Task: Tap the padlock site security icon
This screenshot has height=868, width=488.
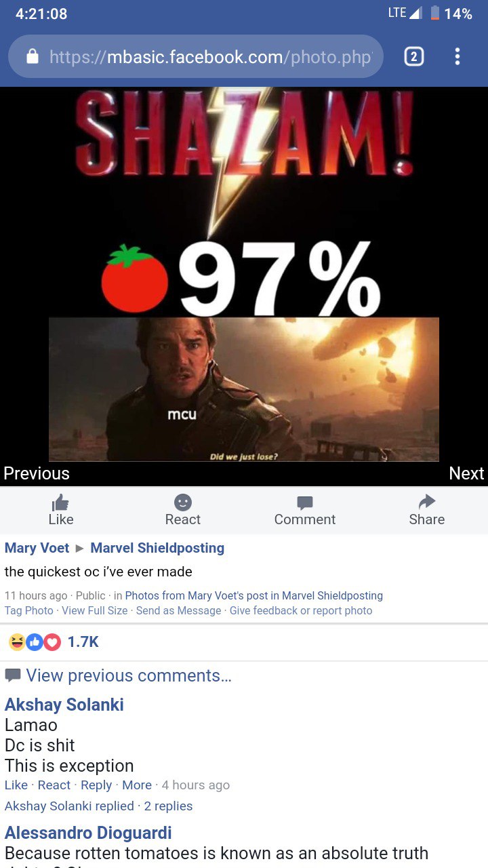Action: click(33, 56)
